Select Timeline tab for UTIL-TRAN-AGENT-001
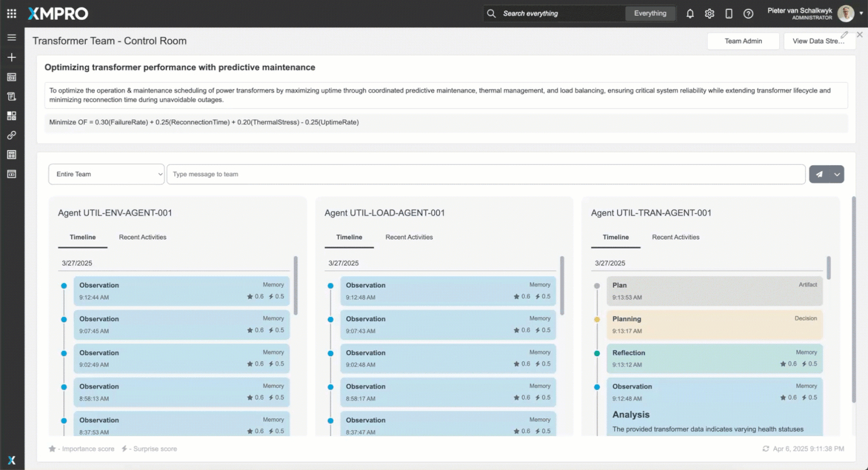Viewport: 868px width, 470px height. click(x=615, y=237)
